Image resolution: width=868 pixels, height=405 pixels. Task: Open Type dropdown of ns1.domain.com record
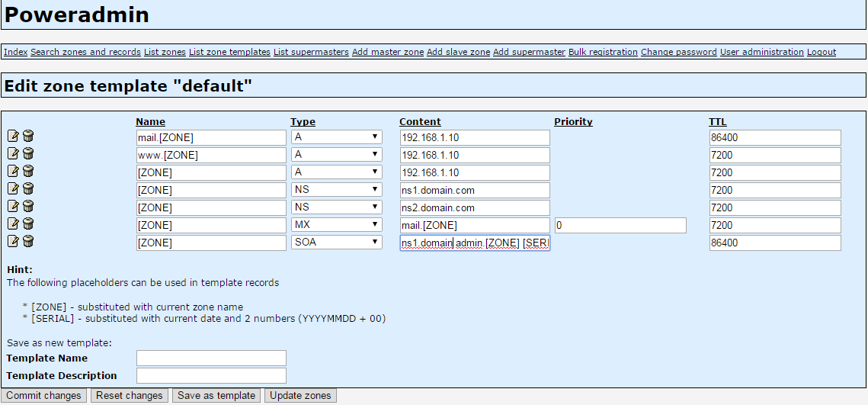[x=337, y=190]
